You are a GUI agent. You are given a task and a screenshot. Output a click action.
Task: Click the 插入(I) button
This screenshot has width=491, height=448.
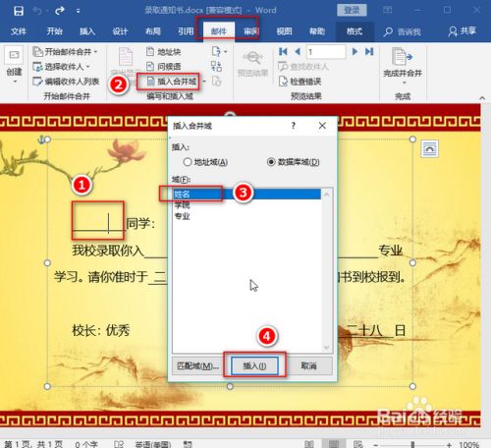pos(254,365)
